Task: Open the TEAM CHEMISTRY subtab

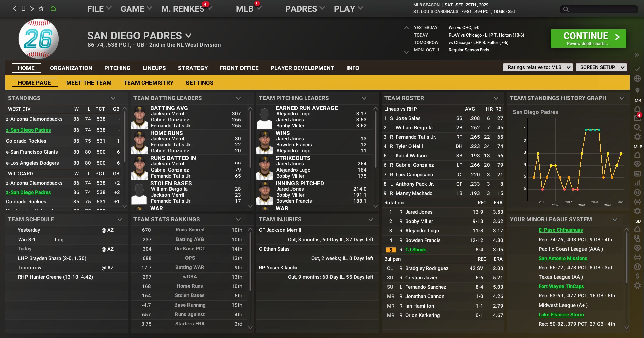Action: coord(149,83)
